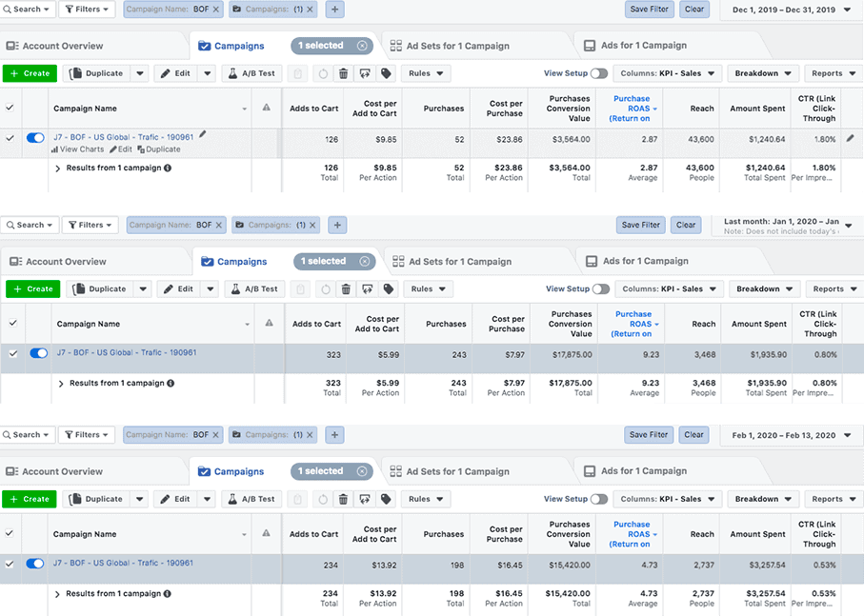Open View Charts for the J7 BOF campaign
864x616 pixels.
80,149
